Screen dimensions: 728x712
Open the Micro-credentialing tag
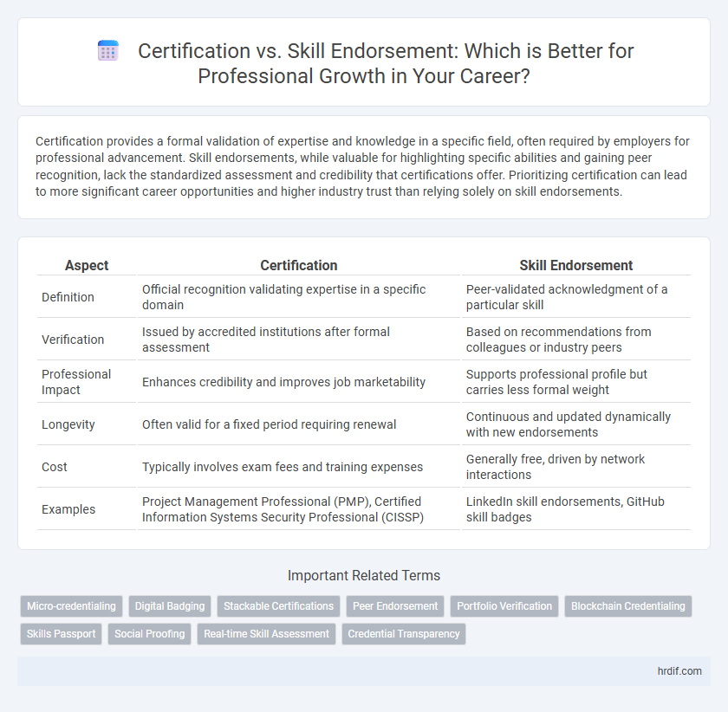point(71,606)
